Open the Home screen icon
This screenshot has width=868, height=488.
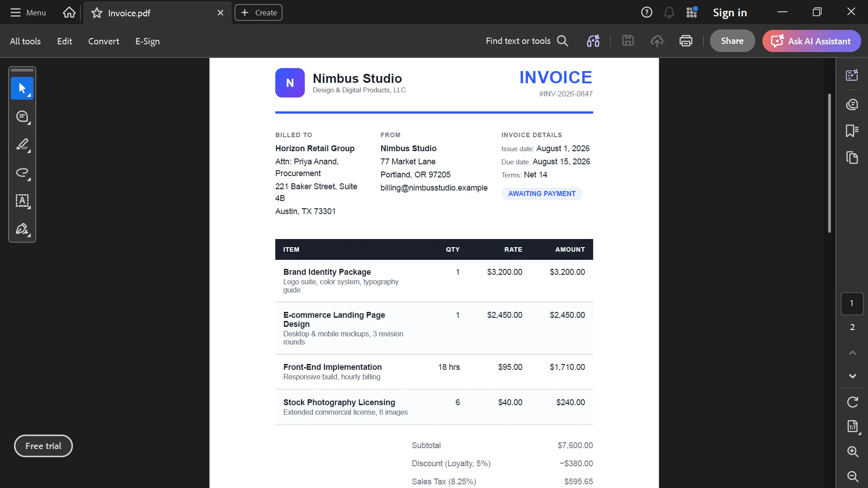coord(69,13)
